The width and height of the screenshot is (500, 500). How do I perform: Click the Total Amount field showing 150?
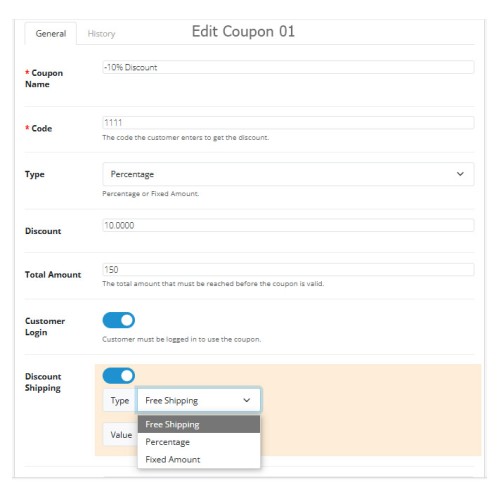pos(288,269)
